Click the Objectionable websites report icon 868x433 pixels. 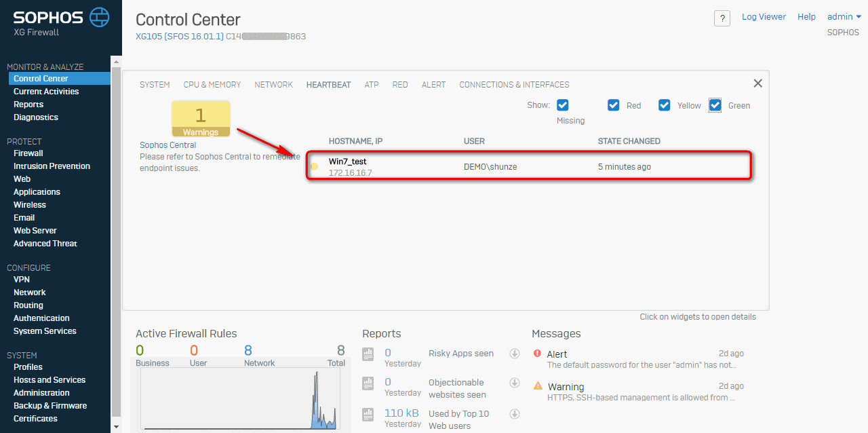tap(368, 383)
